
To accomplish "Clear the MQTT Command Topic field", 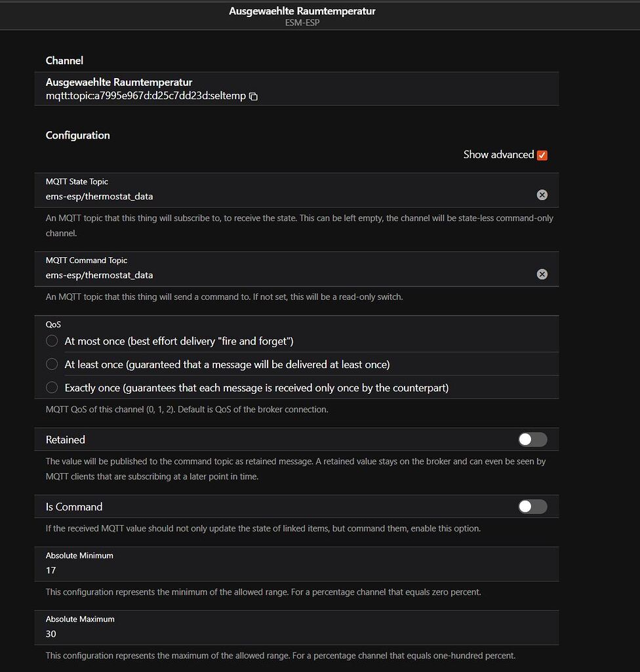I will [x=542, y=274].
